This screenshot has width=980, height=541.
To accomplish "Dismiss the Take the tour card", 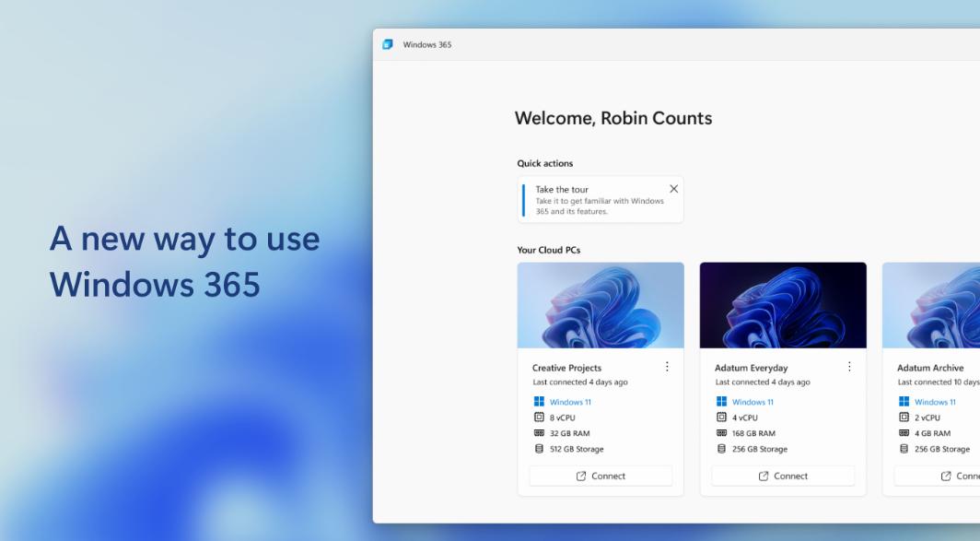I will coord(673,187).
